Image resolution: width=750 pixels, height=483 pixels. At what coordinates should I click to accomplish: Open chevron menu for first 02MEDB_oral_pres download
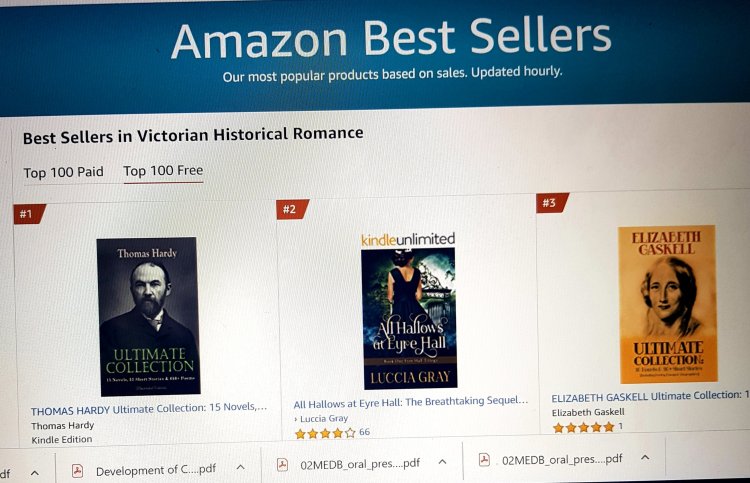coord(442,463)
